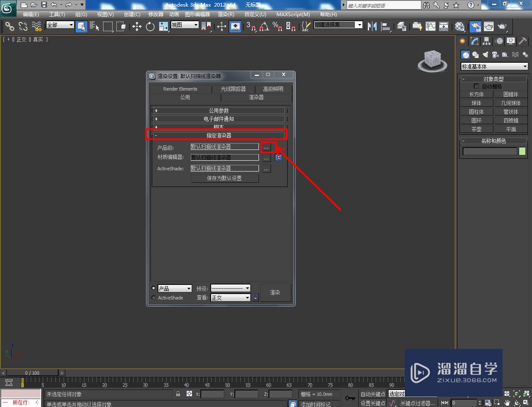This screenshot has height=407, width=532.
Task: Toggle Window/Crossing selection mode
Action: (121, 27)
